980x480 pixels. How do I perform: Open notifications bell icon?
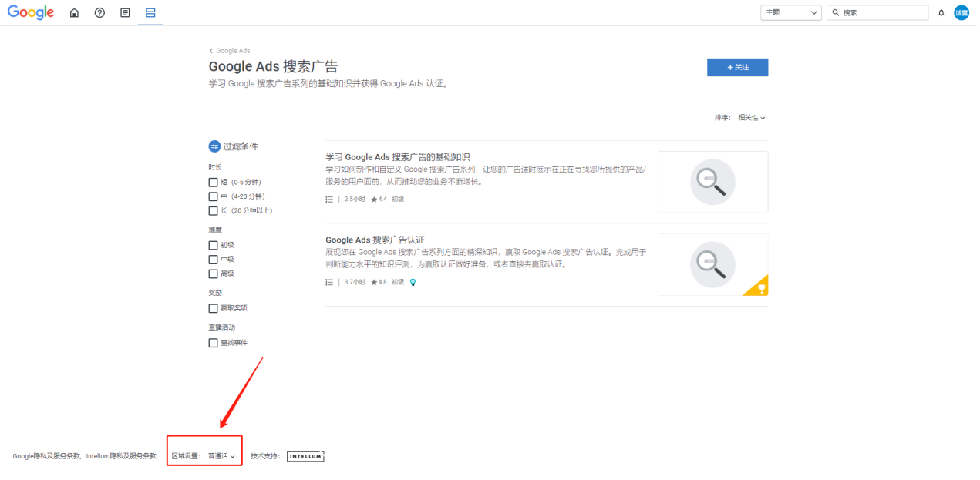941,13
